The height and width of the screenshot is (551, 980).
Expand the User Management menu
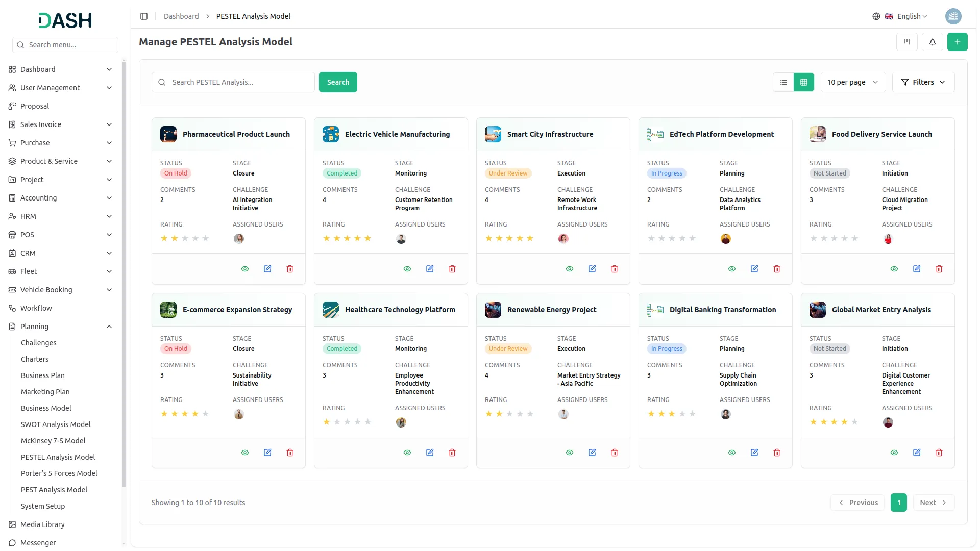pyautogui.click(x=60, y=88)
